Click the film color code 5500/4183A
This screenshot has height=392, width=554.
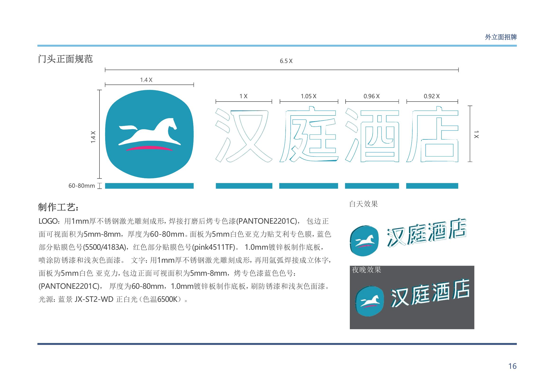[104, 247]
